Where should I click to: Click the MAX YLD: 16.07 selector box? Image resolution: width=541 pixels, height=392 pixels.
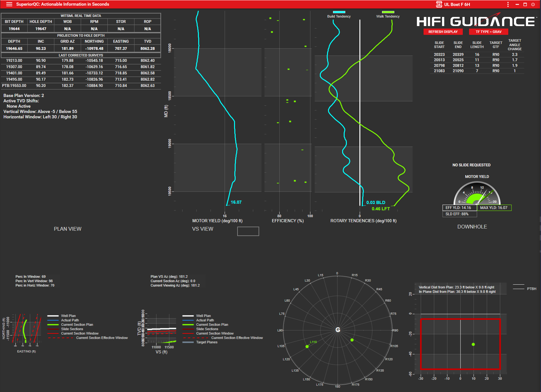[494, 207]
